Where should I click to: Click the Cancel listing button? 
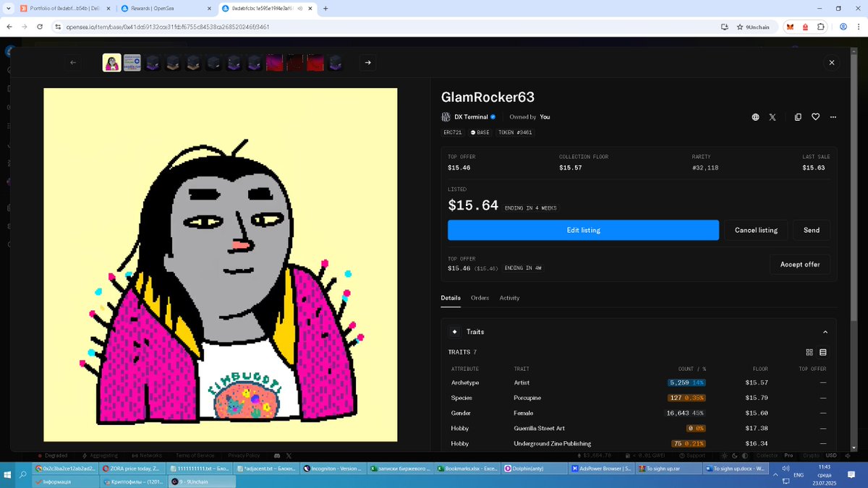[756, 230]
